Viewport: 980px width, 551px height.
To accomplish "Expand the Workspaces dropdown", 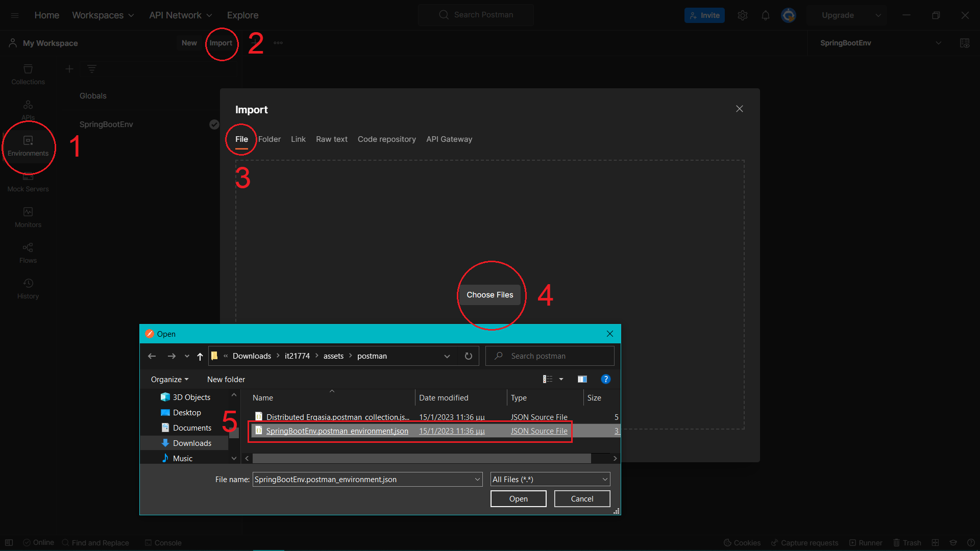I will coord(103,15).
